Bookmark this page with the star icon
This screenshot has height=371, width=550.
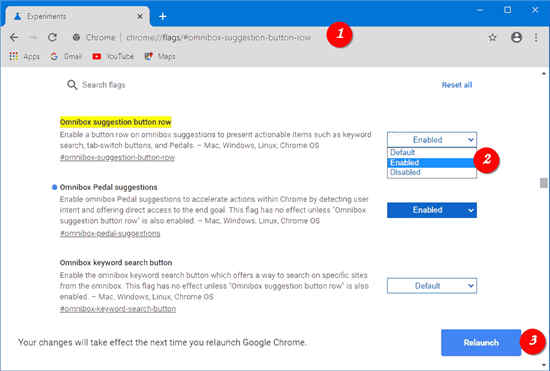pos(492,37)
